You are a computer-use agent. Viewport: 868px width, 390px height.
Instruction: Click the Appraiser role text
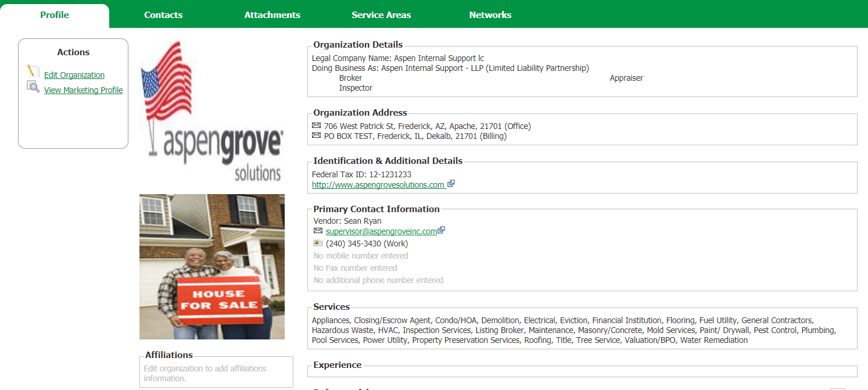626,78
